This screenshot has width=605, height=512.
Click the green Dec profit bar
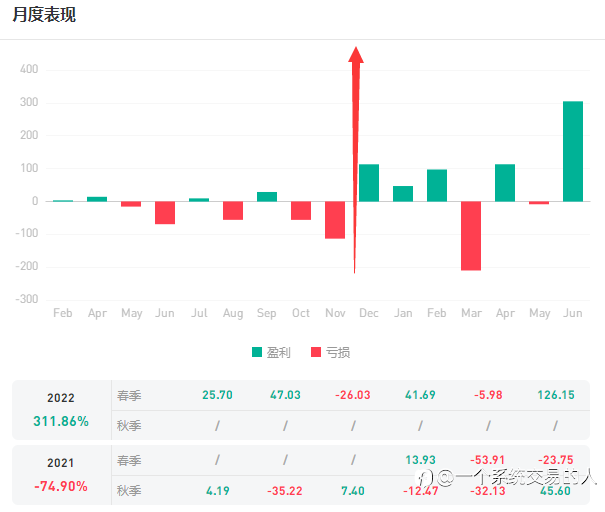[369, 183]
